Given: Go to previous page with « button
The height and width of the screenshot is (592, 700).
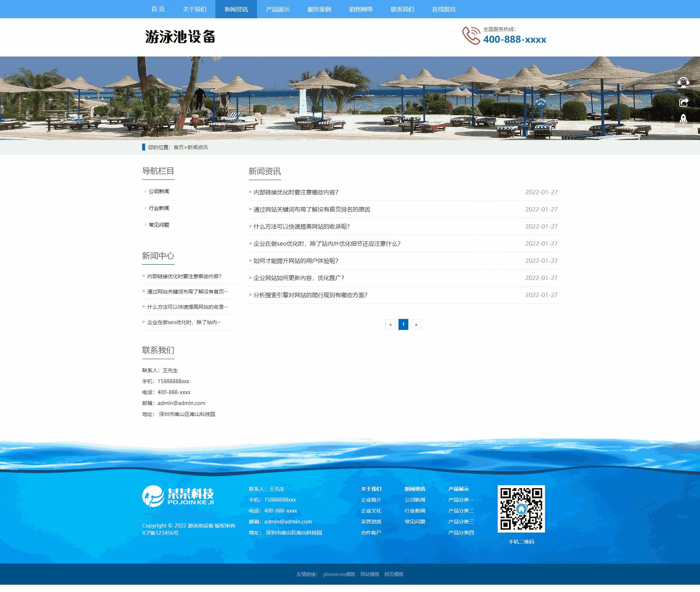Looking at the screenshot, I should point(390,324).
